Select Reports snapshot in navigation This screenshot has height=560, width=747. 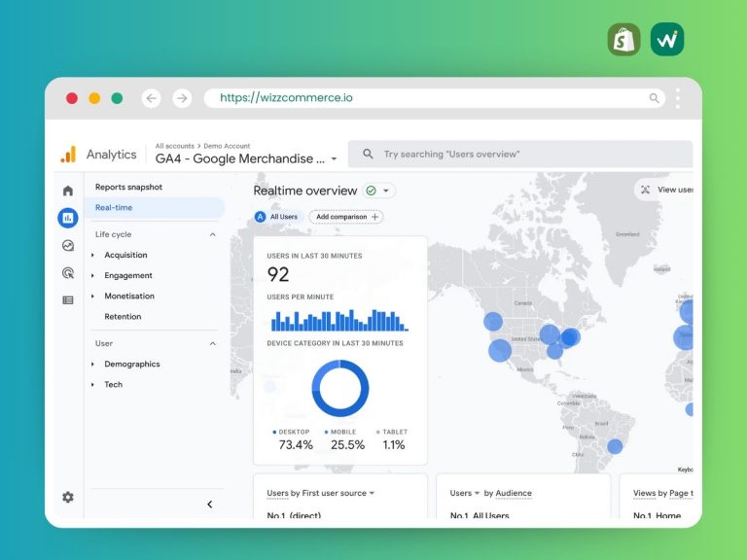tap(128, 187)
